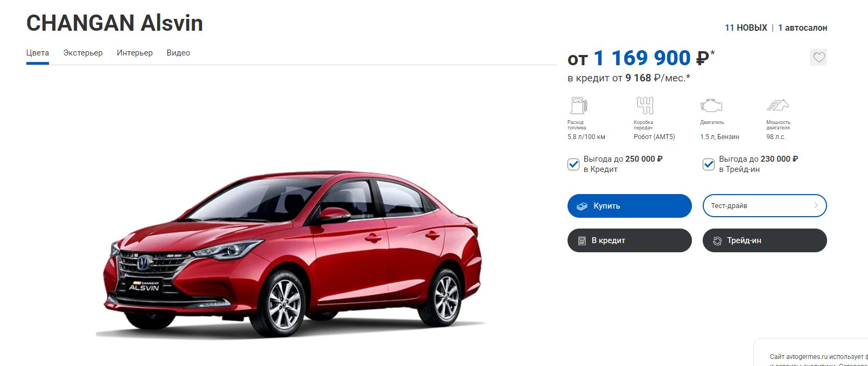Switch to the Экстерьер tab
The image size is (868, 366).
83,53
